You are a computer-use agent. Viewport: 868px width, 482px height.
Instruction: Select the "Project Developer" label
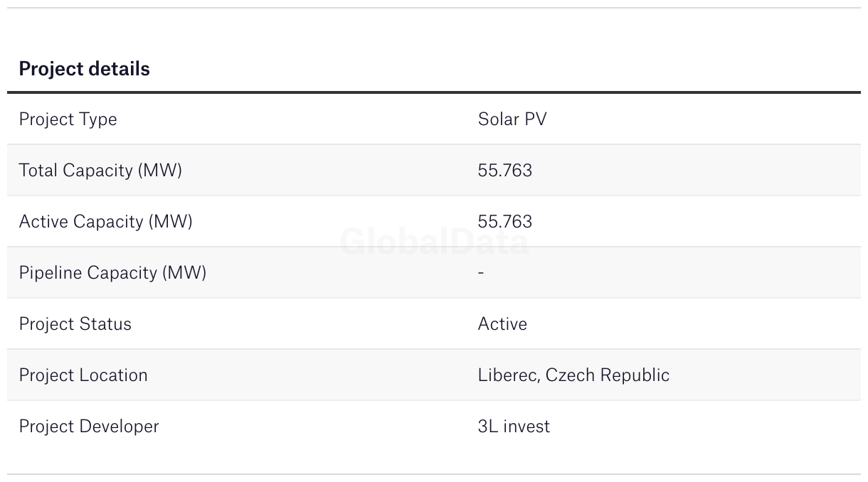(x=89, y=427)
